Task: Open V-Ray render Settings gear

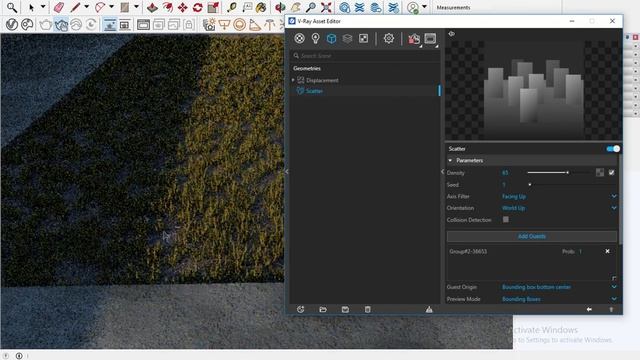Action: [389, 38]
